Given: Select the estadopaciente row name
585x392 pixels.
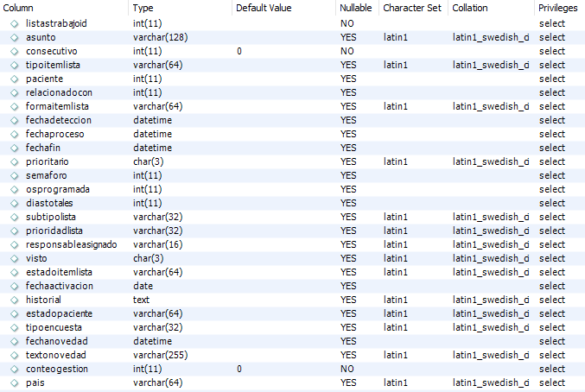Looking at the screenshot, I should coord(59,313).
